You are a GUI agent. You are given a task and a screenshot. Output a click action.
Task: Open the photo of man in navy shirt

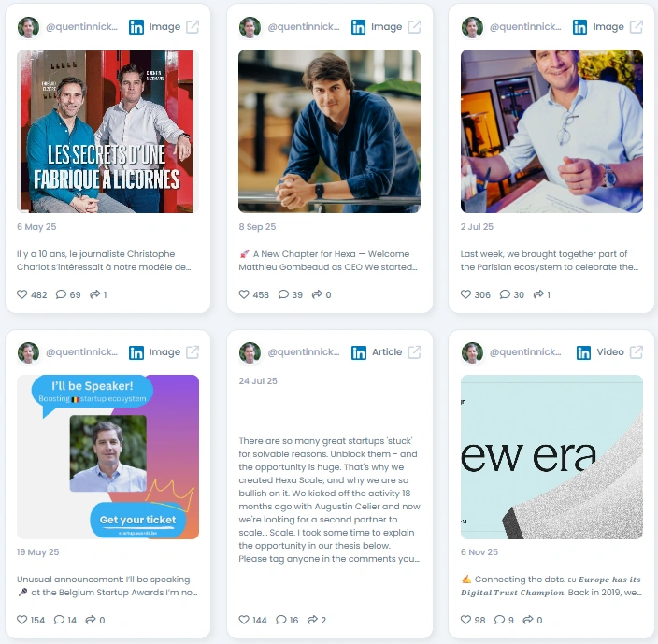click(x=329, y=131)
